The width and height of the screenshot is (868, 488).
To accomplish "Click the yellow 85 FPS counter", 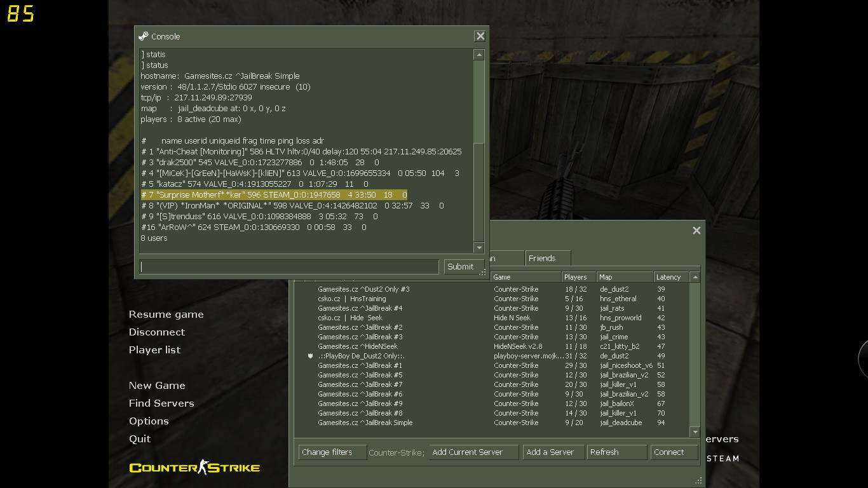I will tap(20, 14).
